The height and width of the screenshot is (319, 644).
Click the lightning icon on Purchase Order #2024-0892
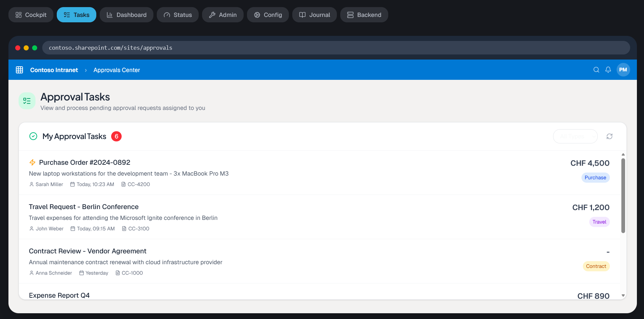[x=32, y=162]
